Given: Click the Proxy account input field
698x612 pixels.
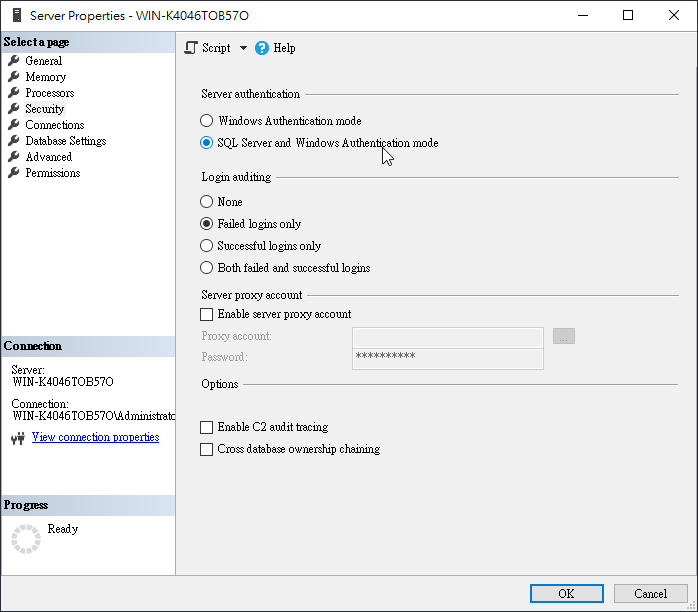Looking at the screenshot, I should (447, 337).
